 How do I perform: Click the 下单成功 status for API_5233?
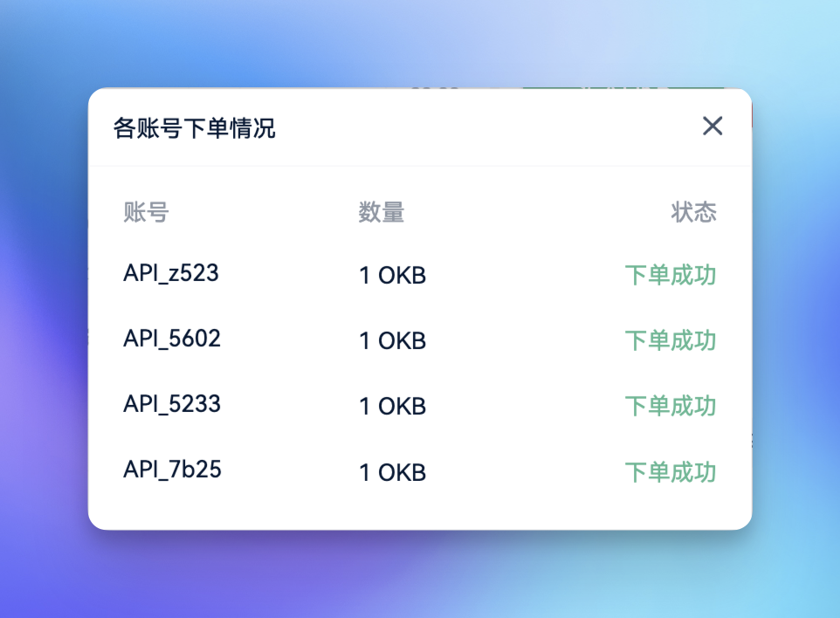pos(669,406)
